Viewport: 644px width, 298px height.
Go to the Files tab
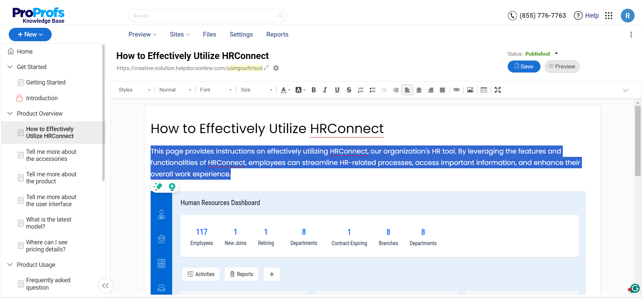click(210, 35)
